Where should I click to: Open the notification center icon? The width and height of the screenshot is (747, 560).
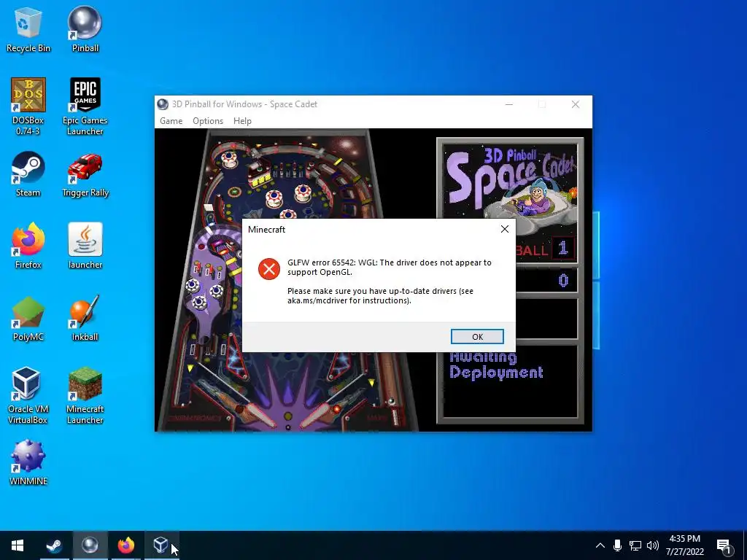pos(724,546)
